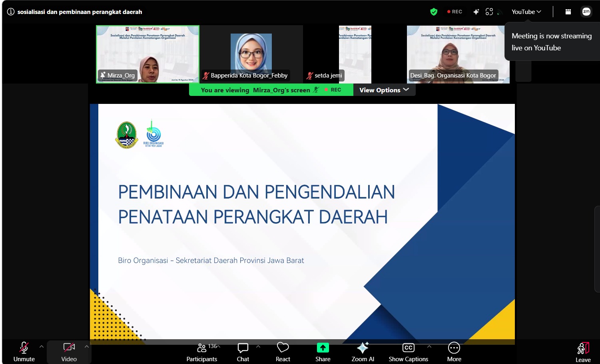
Task: Click the slide title 'PEMBINAAN DAN PENGENDALIAN'
Action: pyautogui.click(x=257, y=192)
